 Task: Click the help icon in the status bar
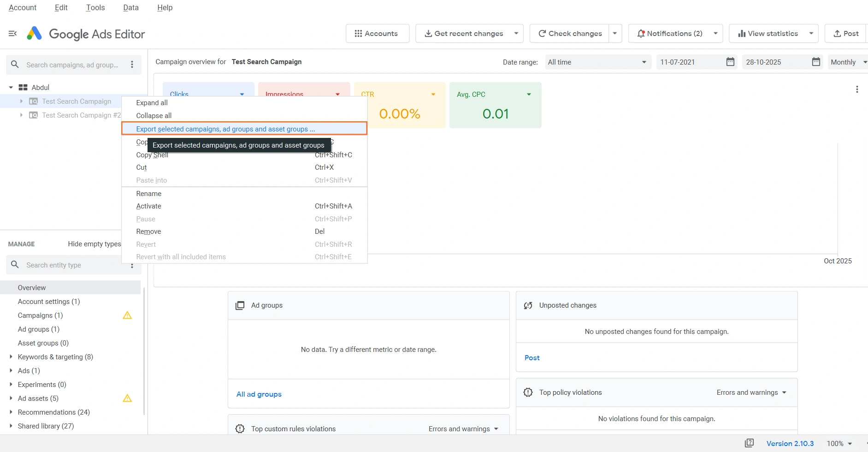(x=750, y=443)
